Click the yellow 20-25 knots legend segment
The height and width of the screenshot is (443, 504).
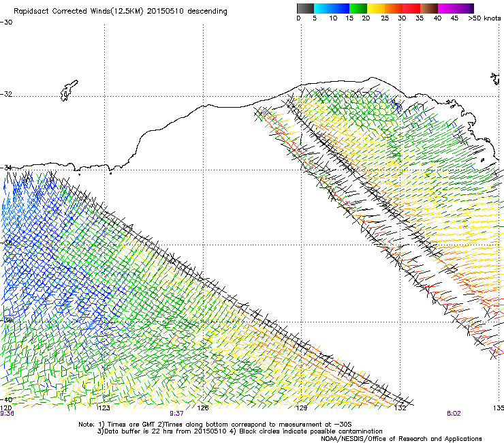[376, 8]
